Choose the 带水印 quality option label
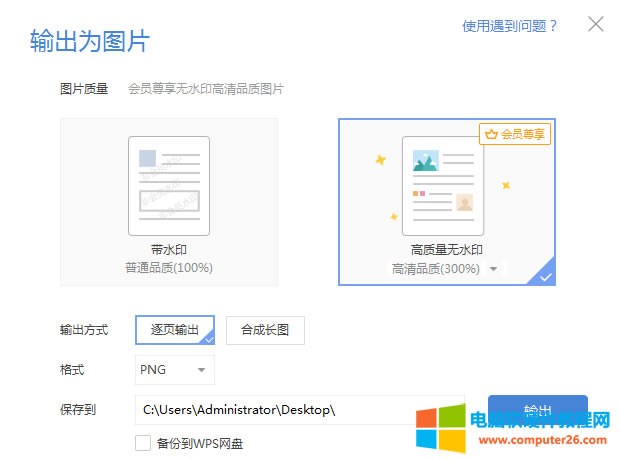Image resolution: width=620 pixels, height=460 pixels. click(x=169, y=250)
